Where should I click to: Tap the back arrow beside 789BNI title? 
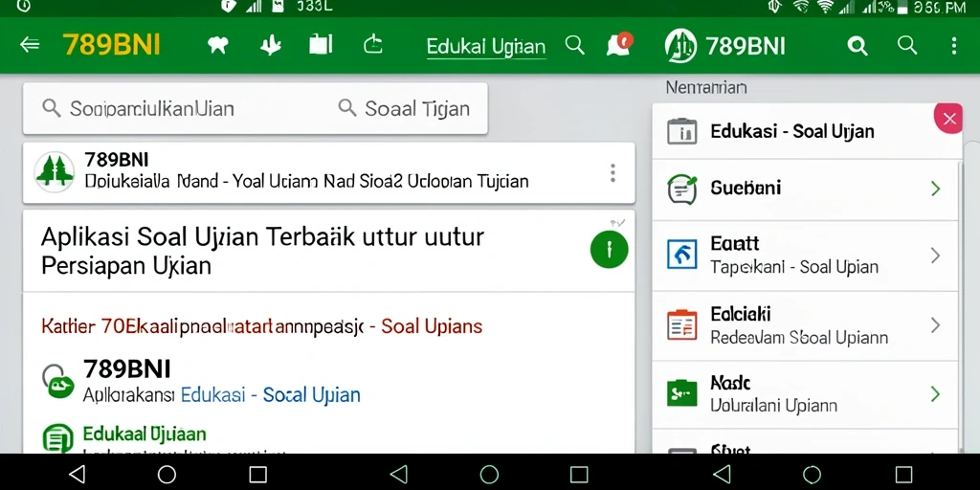pyautogui.click(x=30, y=45)
